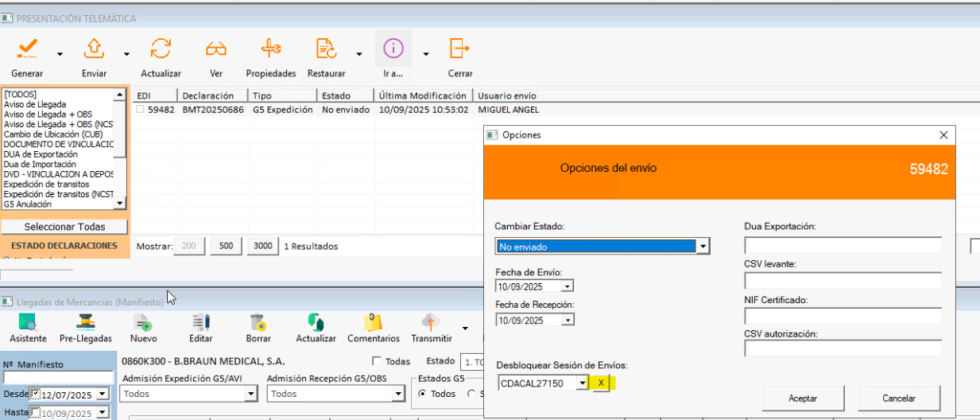
Task: Click into the CSV levante field
Action: 842,281
